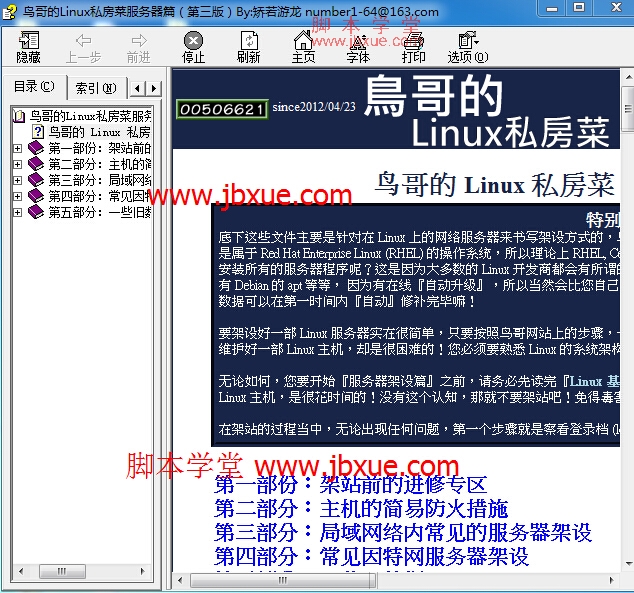Screen dimensions: 634x593
Task: Maximize the CHM viewer window
Action: tap(579, 8)
